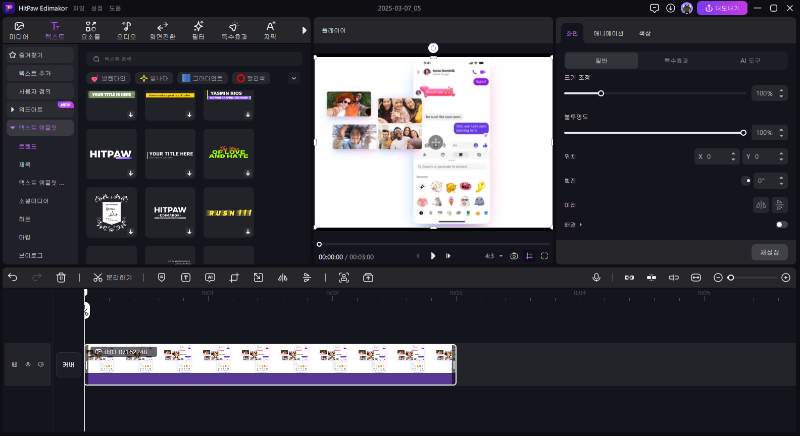Start voice recording with microphone icon
800x436 pixels.
pyautogui.click(x=596, y=277)
